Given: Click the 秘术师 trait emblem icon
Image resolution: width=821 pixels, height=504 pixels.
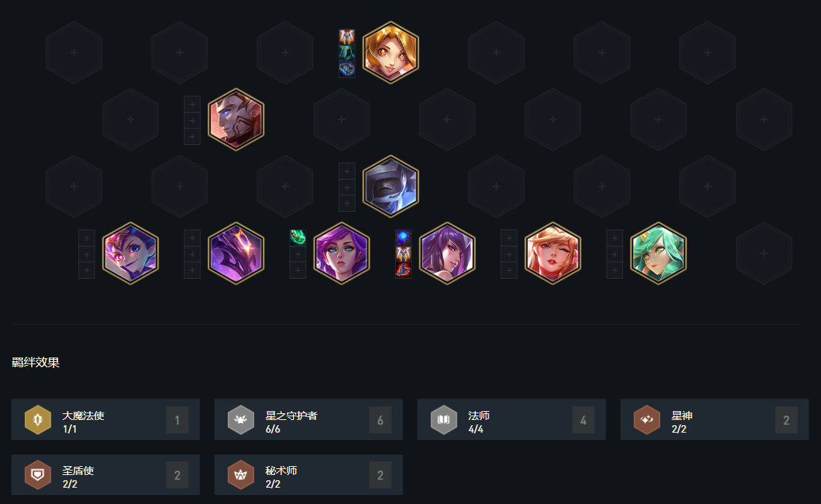Looking at the screenshot, I should pyautogui.click(x=241, y=475).
